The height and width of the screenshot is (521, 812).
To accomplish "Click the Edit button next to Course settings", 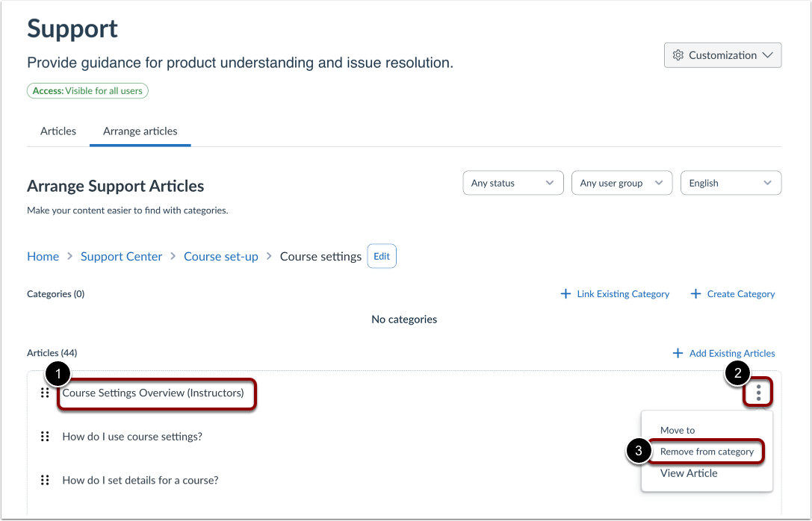I will click(x=382, y=256).
